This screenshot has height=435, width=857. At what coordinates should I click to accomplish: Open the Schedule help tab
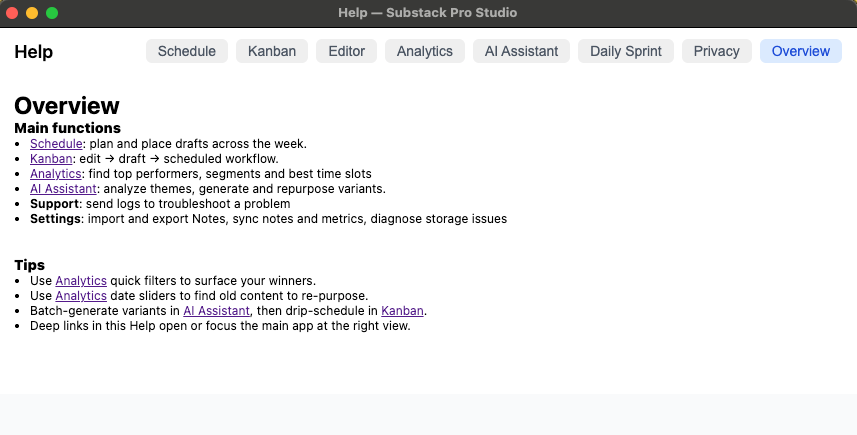coord(186,51)
